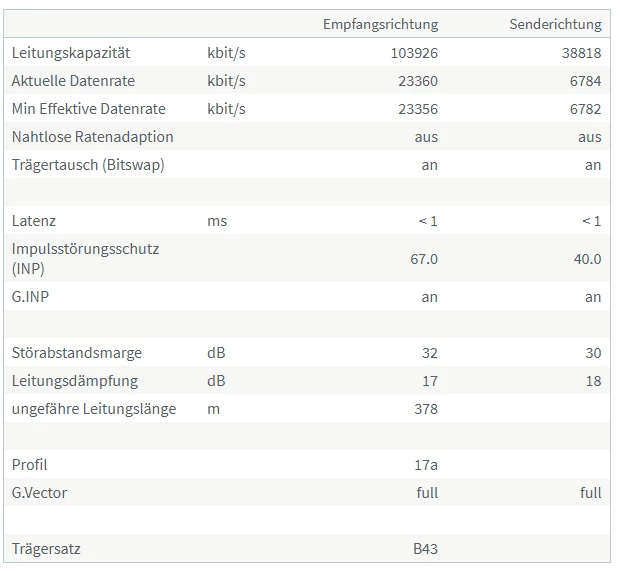Screen dimensions: 620x571
Task: Click the Latenz row label
Action: coord(34,221)
